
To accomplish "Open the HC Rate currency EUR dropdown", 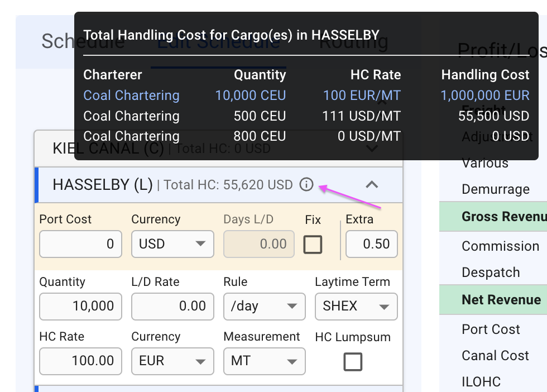I will (172, 361).
